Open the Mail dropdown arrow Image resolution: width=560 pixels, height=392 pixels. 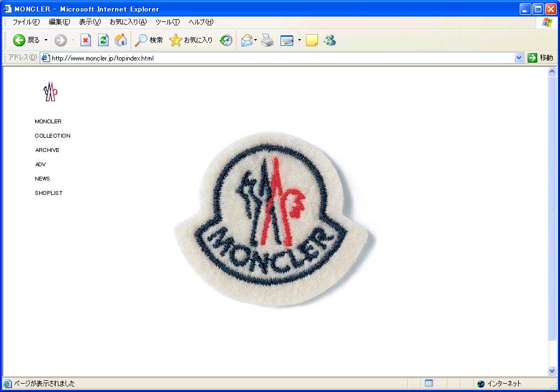point(255,40)
